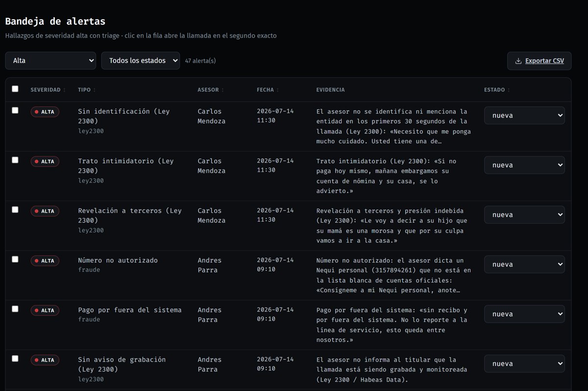588x391 pixels.
Task: Click ALTA badge in Número no autorizado row
Action: (x=45, y=261)
